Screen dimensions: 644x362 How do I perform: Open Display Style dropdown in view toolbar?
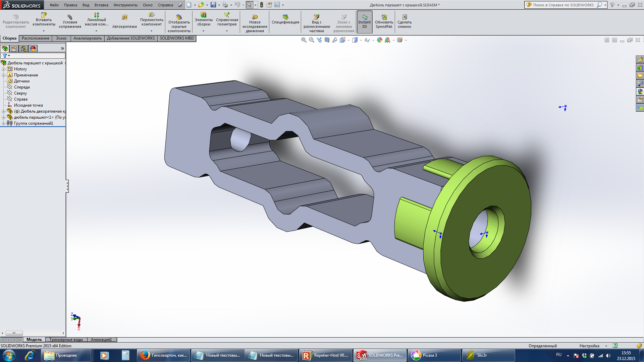[x=361, y=40]
